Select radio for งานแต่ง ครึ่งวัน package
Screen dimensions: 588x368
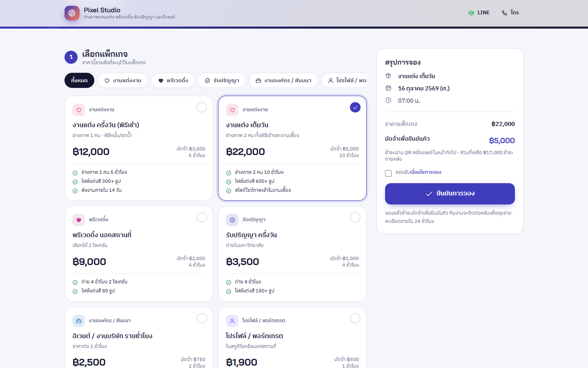(202, 108)
